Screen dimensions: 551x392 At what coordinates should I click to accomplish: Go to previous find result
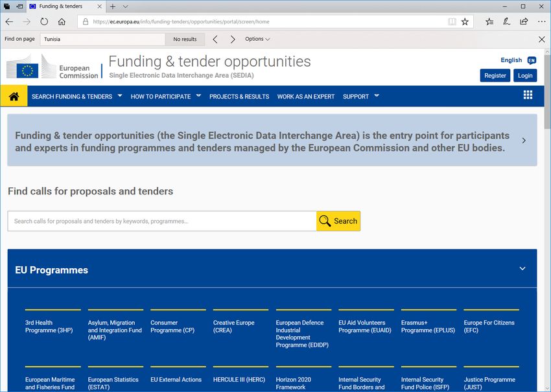click(215, 40)
